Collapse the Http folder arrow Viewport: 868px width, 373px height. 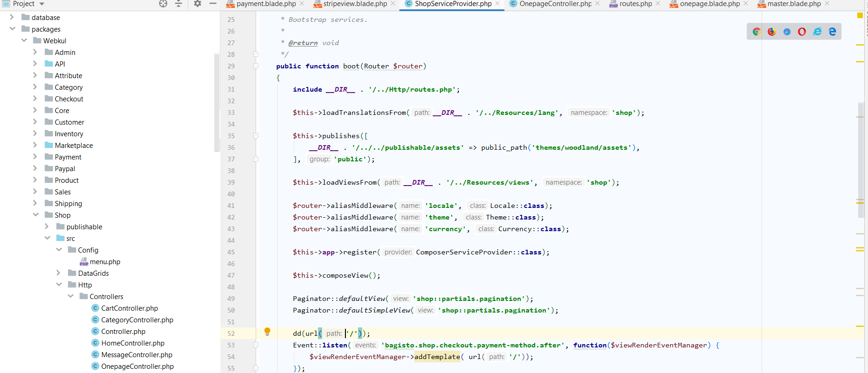(59, 285)
